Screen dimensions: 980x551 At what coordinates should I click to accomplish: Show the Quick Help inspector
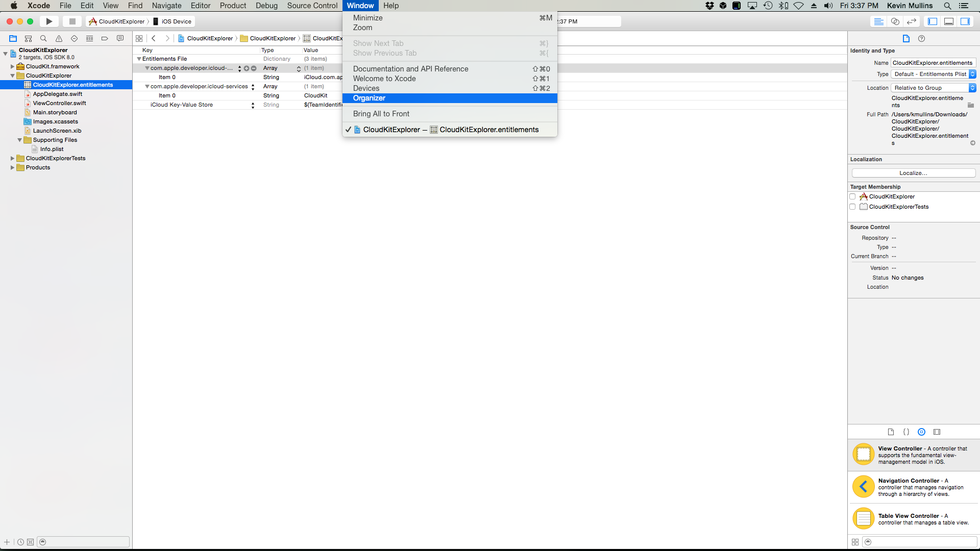click(921, 38)
